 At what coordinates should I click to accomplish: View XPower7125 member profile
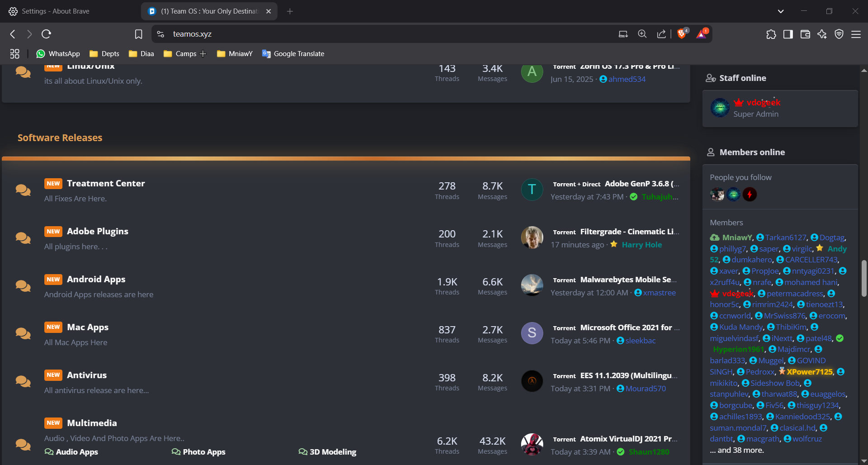click(809, 372)
